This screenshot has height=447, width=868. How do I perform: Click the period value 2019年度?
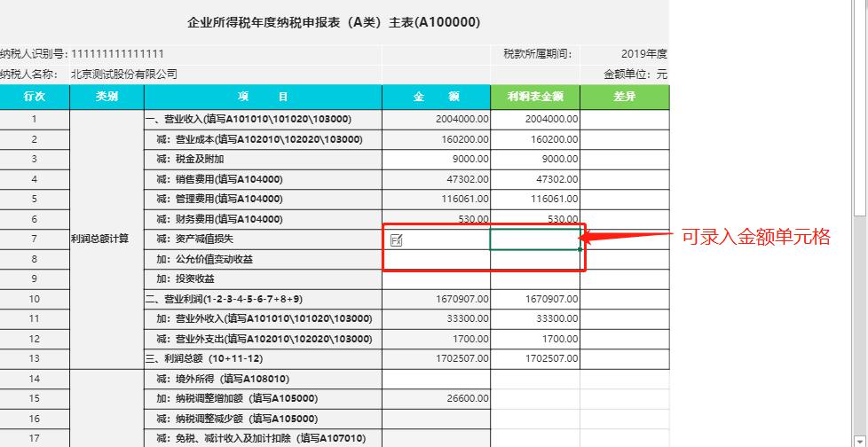point(643,54)
